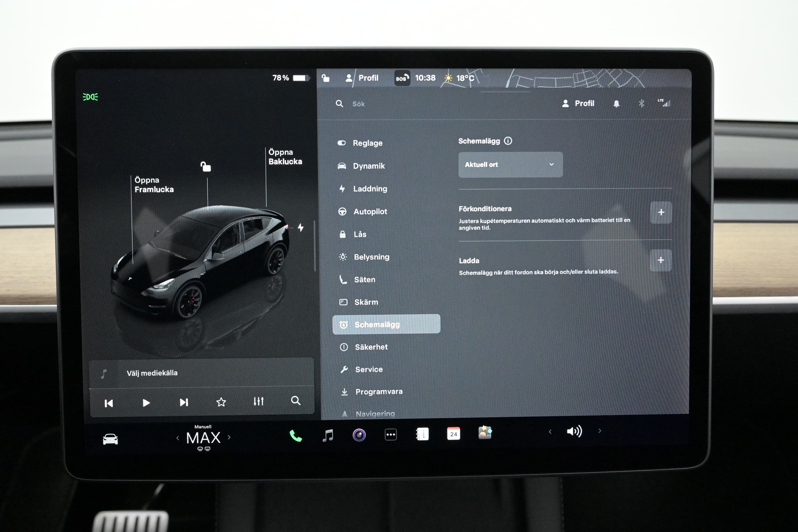Tap Öppna Framlucka to open frunk
Screen dimensions: 798x532
pyautogui.click(x=154, y=184)
